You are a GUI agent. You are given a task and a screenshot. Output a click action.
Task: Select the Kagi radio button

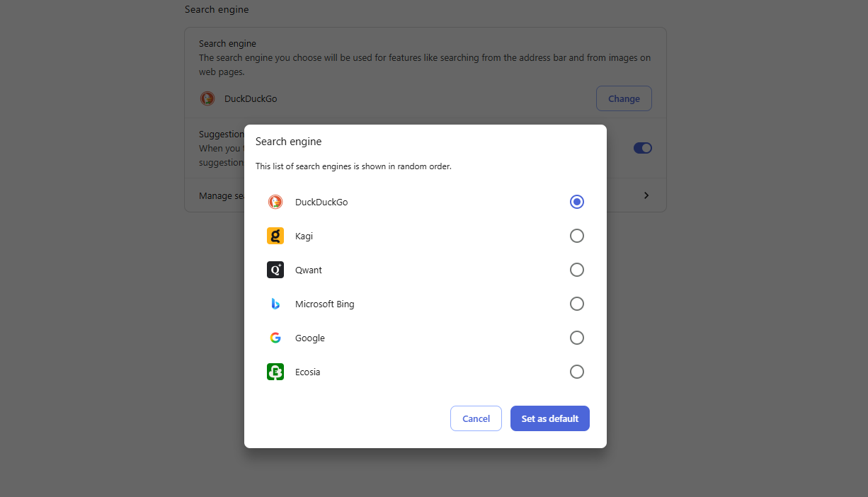(577, 236)
